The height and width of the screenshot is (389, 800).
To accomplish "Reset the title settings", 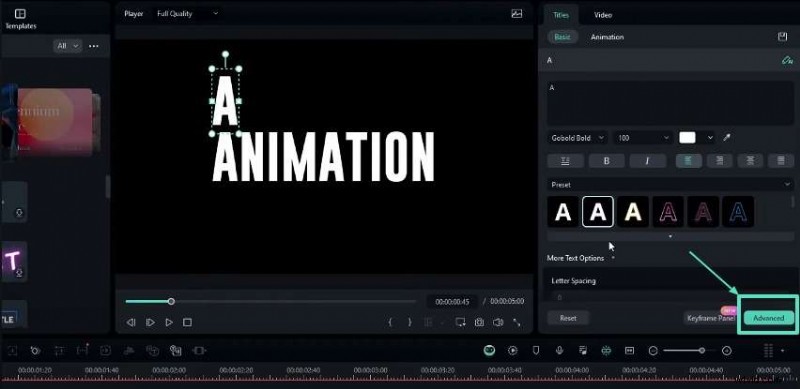I will click(568, 318).
